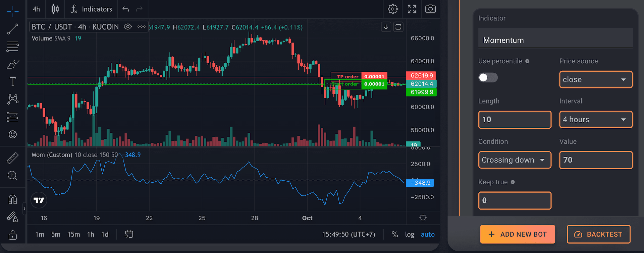Hide BTC/USDT series with eye icon
Image resolution: width=644 pixels, height=253 pixels.
coord(128,27)
